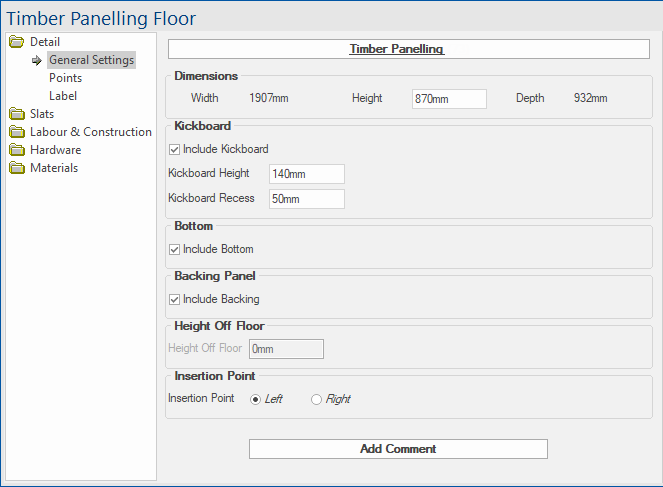The height and width of the screenshot is (487, 663).
Task: Click the Height input field showing 870mm
Action: (x=449, y=99)
